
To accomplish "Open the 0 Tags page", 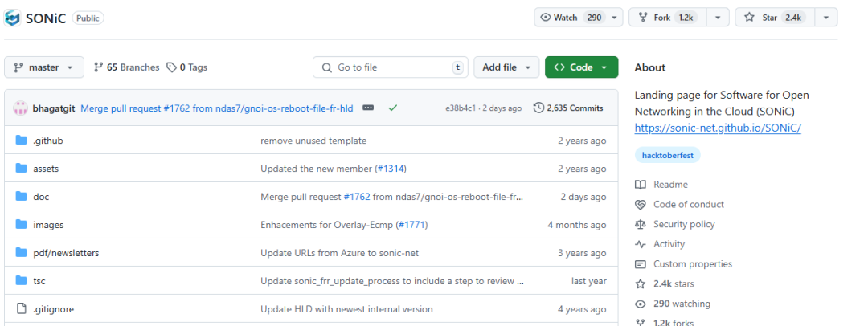I will (187, 67).
